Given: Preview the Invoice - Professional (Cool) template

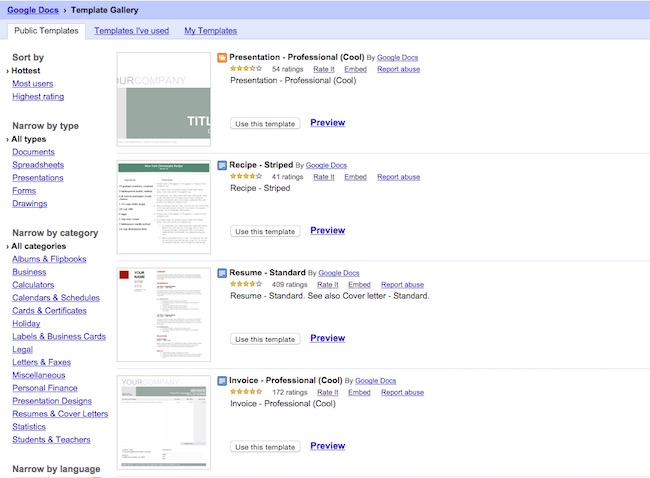Looking at the screenshot, I should coord(327,446).
